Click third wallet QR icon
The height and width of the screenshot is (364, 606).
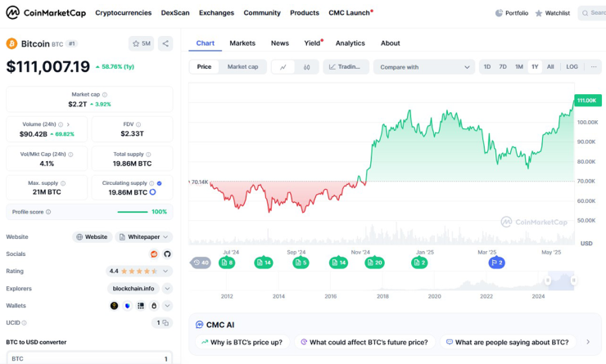click(141, 306)
